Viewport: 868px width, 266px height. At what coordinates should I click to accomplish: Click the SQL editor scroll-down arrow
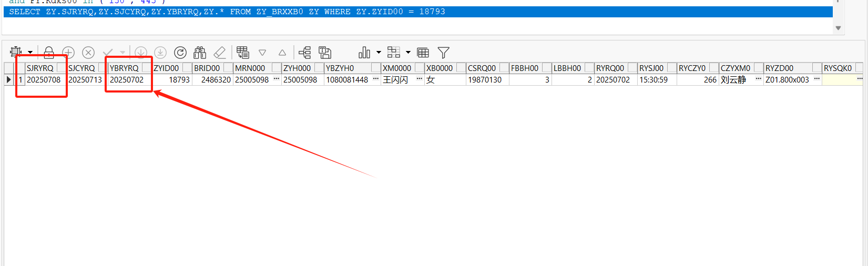[x=839, y=28]
